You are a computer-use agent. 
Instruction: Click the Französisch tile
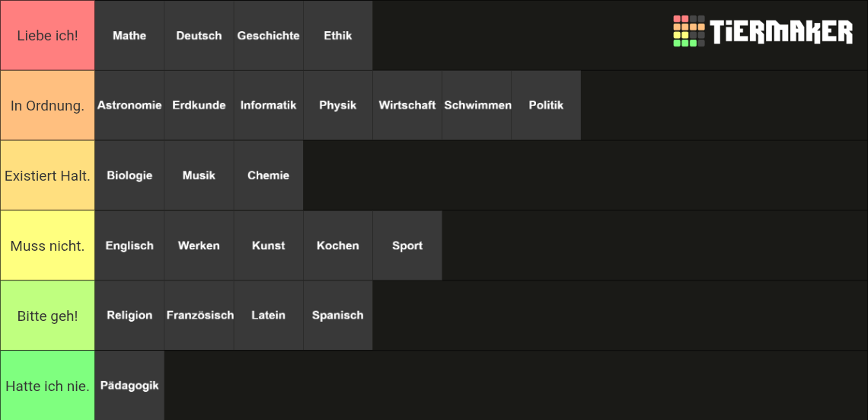199,316
